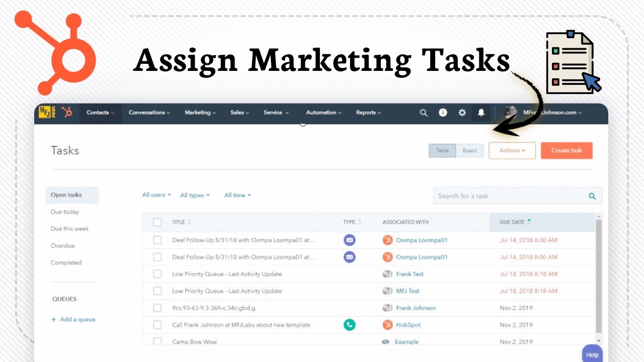Viewport: 644px width, 362px height.
Task: Sort by Type column arrows
Action: [x=360, y=222]
